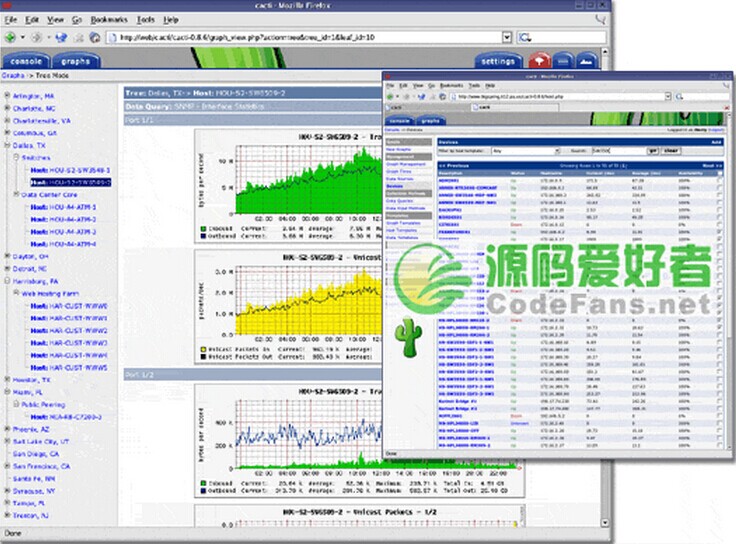Screen dimensions: 736x544
Task: Click the home icon in Firefox toolbar
Action: pyautogui.click(x=94, y=38)
